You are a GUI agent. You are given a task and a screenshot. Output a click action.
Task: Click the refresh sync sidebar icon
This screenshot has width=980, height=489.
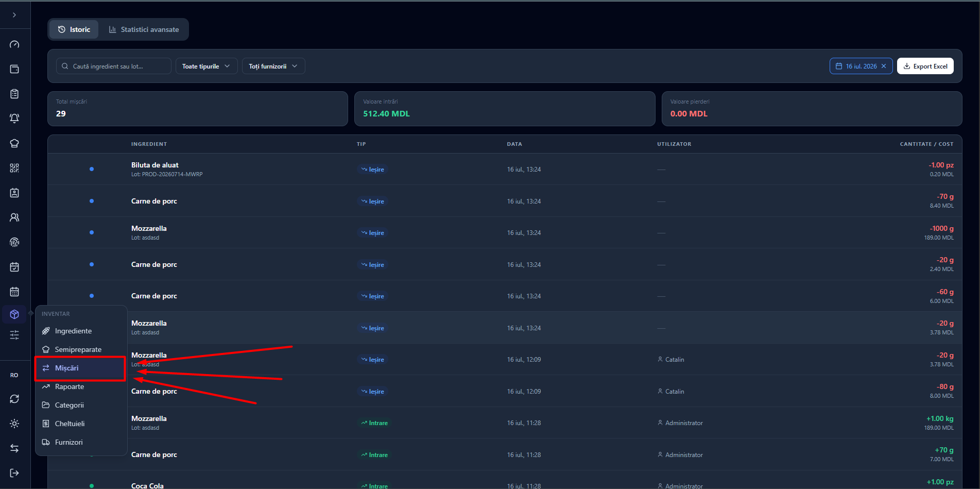point(14,399)
